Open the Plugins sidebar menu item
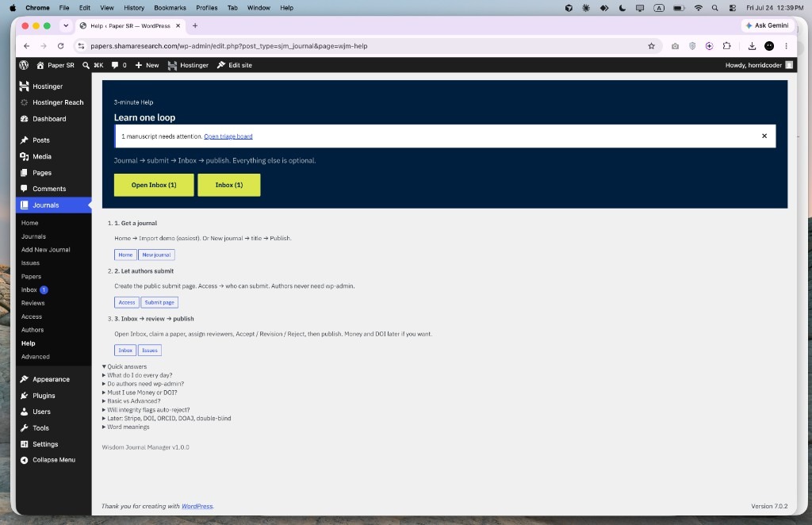Screen dimensions: 812x525 tap(44, 396)
